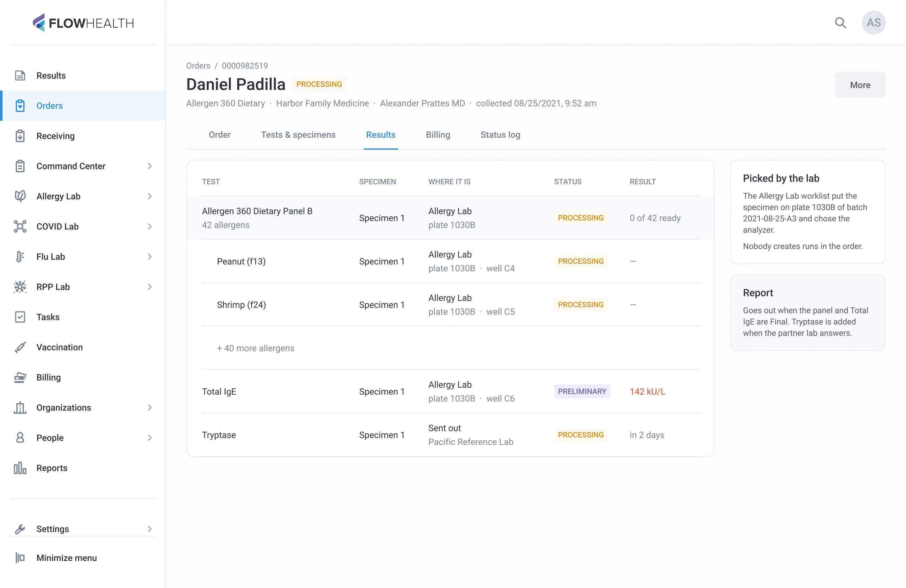906x588 pixels.
Task: Switch to the Order tab
Action: [220, 135]
